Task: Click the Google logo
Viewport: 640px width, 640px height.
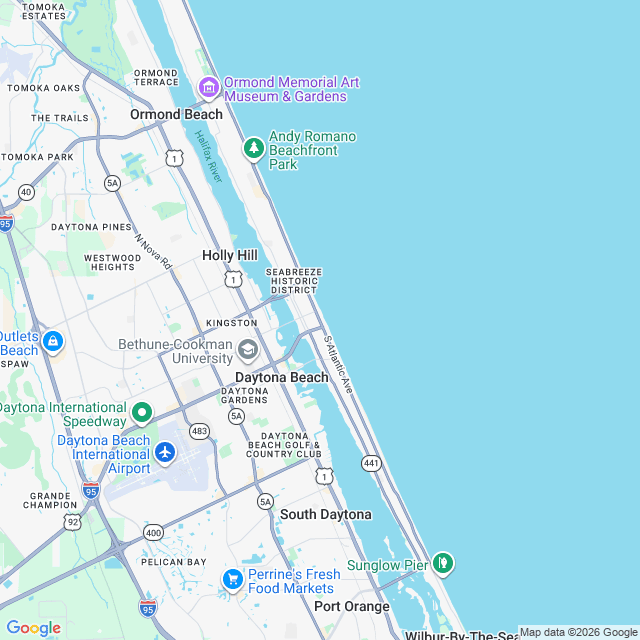Action: [34, 628]
